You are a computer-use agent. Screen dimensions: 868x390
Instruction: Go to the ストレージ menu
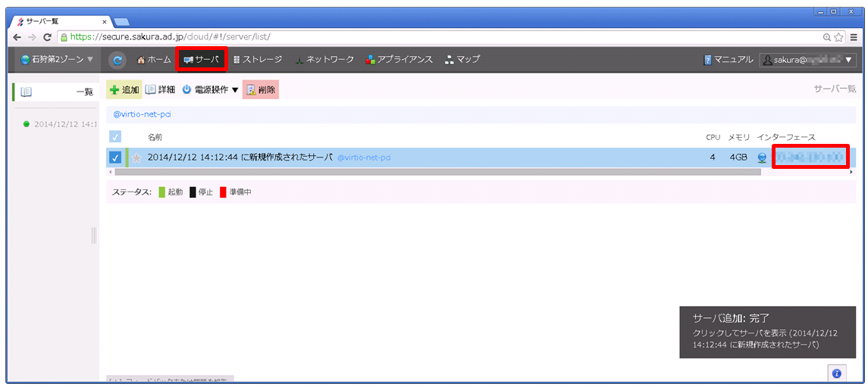click(257, 60)
